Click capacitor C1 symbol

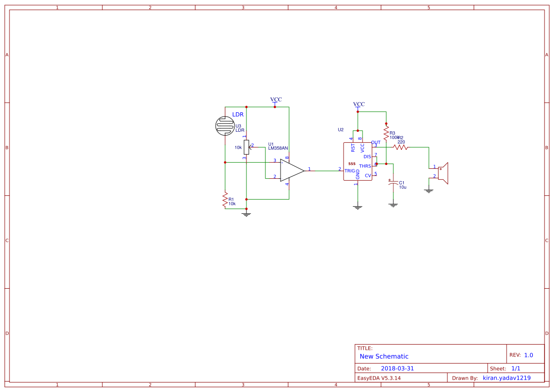pos(392,184)
